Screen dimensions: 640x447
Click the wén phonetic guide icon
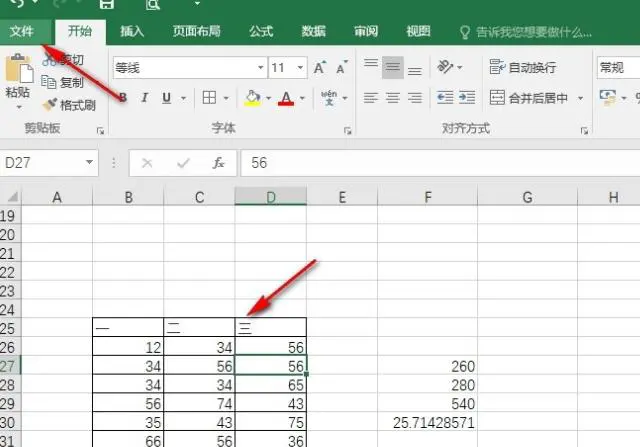click(x=329, y=98)
